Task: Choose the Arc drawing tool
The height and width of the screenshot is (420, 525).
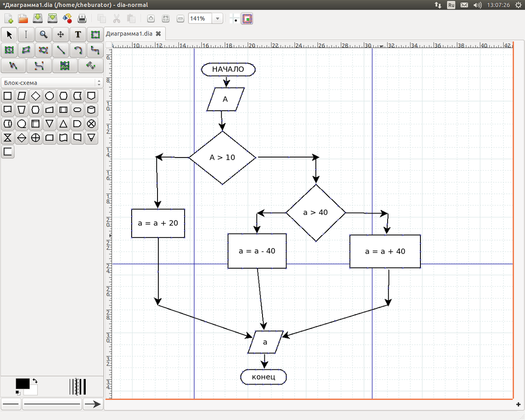Action: [78, 50]
